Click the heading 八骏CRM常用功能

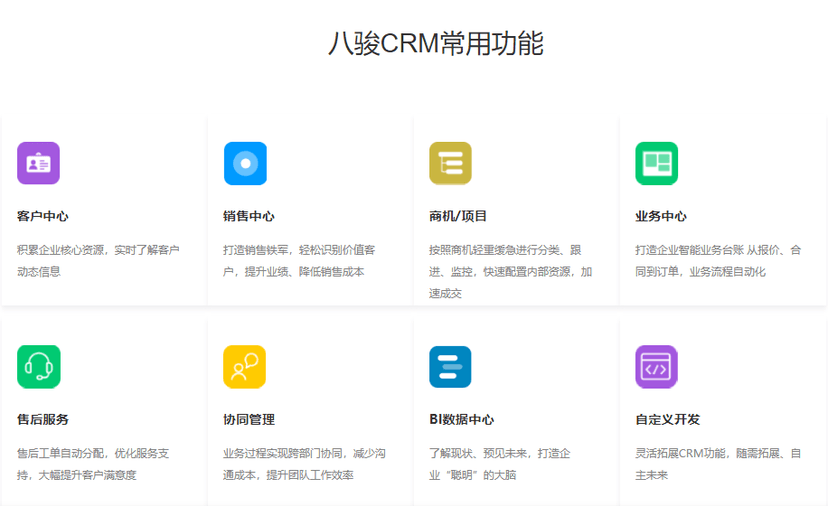(x=436, y=43)
